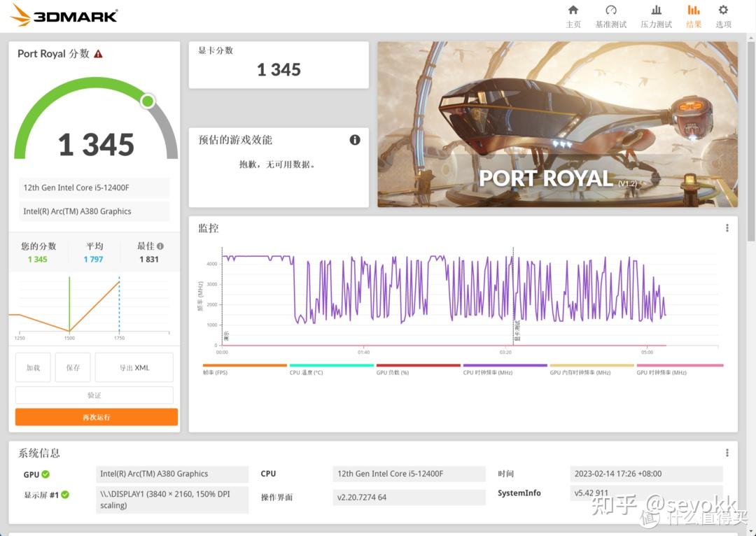756x536 pixels.
Task: Click the GPU value in system info
Action: pos(172,474)
